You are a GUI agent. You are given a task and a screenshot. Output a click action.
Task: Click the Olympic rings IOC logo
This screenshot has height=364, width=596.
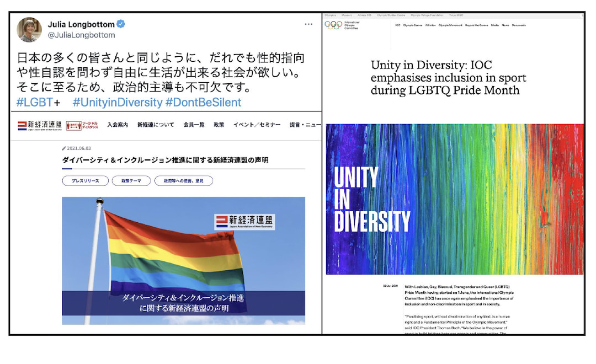[x=333, y=25]
